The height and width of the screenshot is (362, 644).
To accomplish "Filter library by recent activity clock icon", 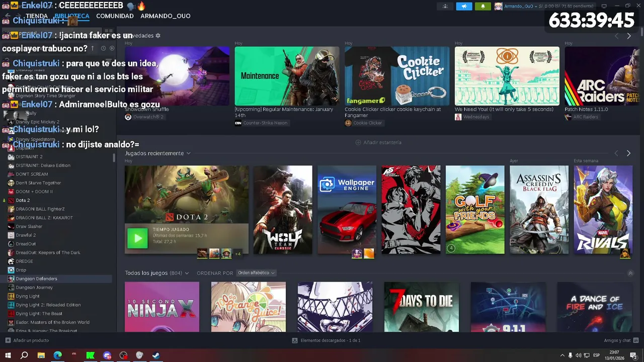I will click(x=103, y=48).
